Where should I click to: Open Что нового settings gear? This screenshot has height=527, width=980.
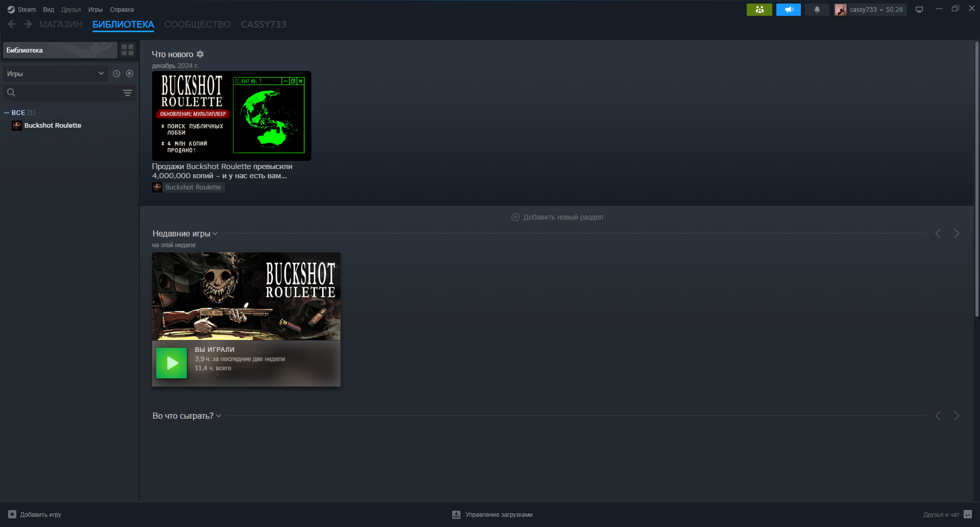click(200, 54)
